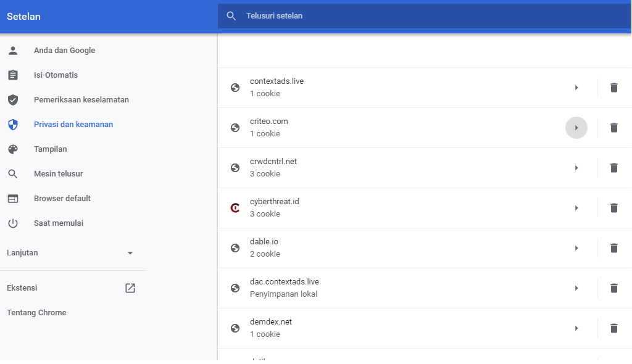The width and height of the screenshot is (632, 364).
Task: Click "1 cookie" under contextads.live
Action: (x=265, y=94)
